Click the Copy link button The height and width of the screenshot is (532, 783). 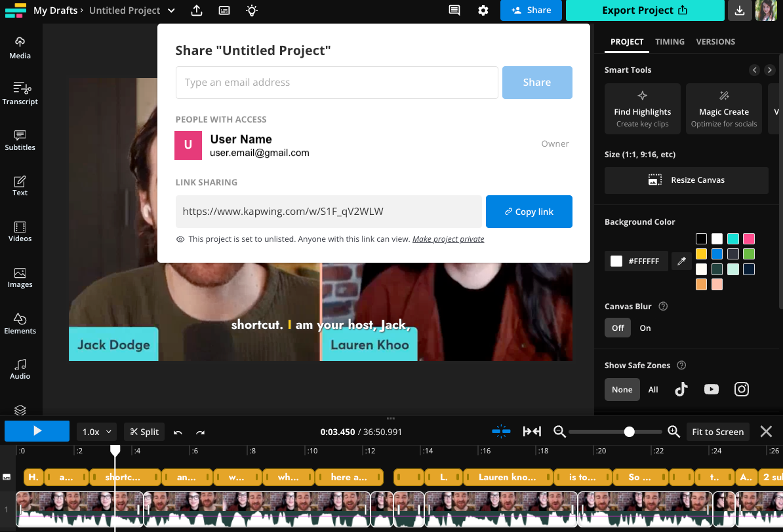coord(529,211)
